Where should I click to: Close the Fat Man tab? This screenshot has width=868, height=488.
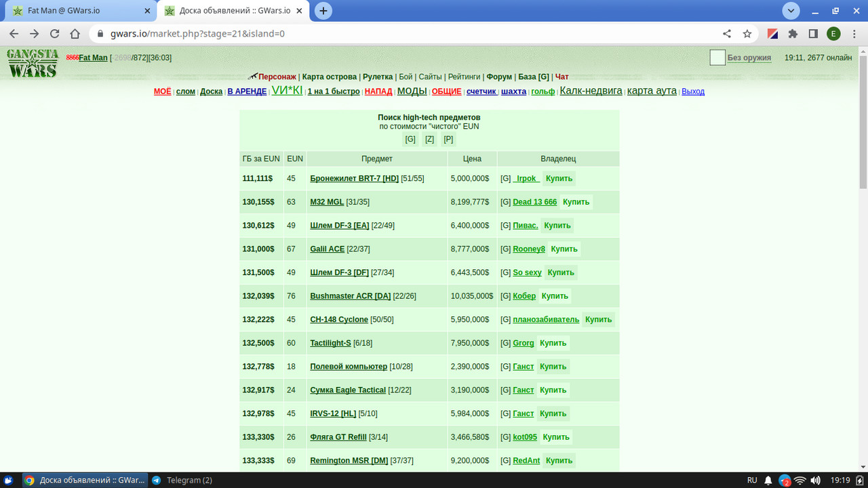[147, 11]
